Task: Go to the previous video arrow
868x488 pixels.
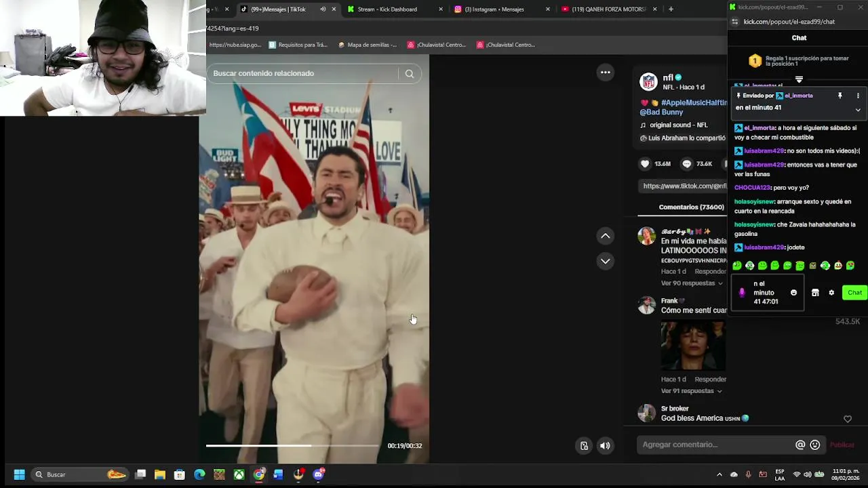Action: pyautogui.click(x=606, y=236)
